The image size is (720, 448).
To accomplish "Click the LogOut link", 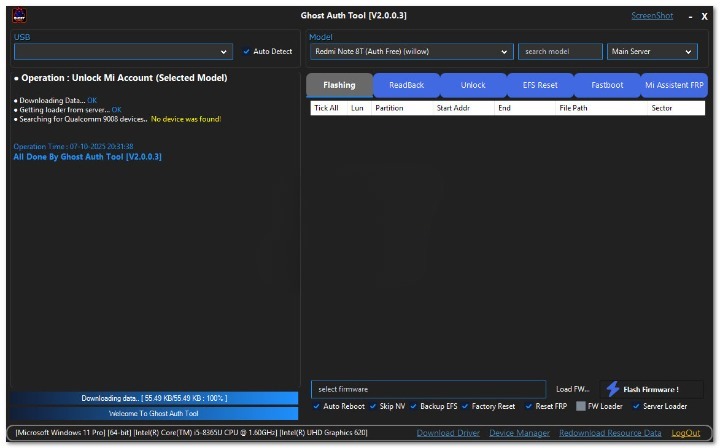I will (686, 433).
